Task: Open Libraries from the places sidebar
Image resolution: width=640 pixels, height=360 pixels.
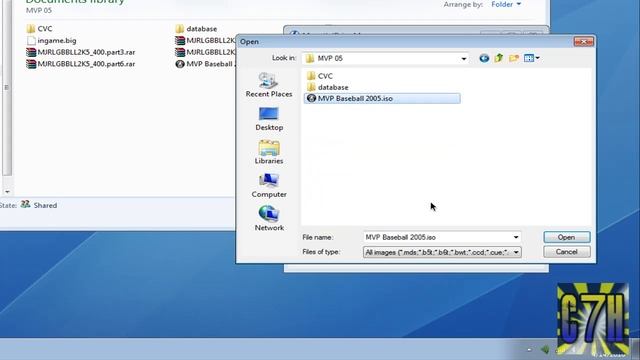Action: pyautogui.click(x=269, y=152)
